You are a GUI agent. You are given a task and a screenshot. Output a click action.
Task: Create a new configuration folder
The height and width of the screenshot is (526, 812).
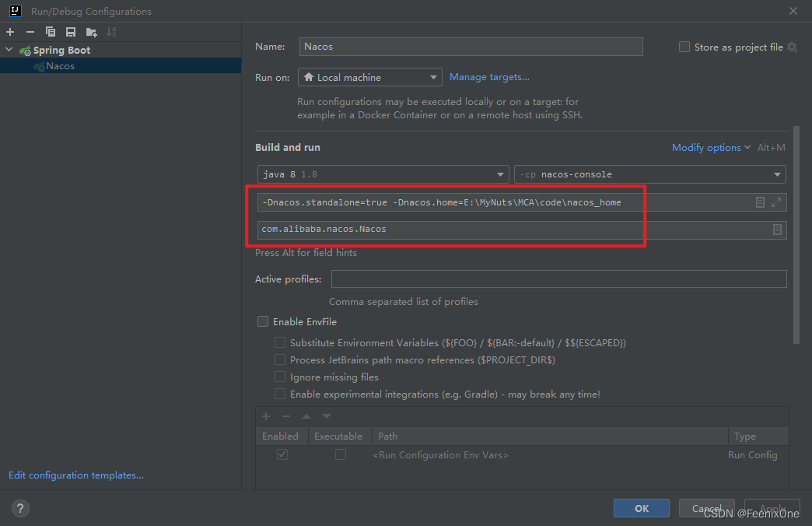(x=91, y=32)
